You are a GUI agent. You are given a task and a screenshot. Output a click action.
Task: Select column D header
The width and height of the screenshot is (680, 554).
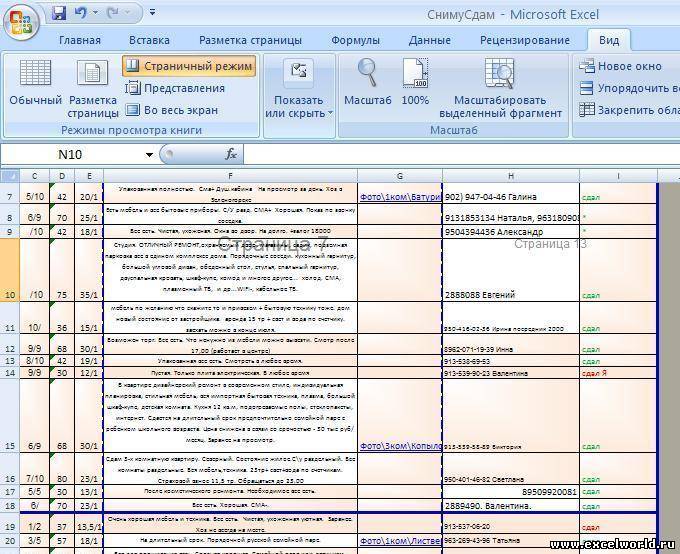click(62, 176)
